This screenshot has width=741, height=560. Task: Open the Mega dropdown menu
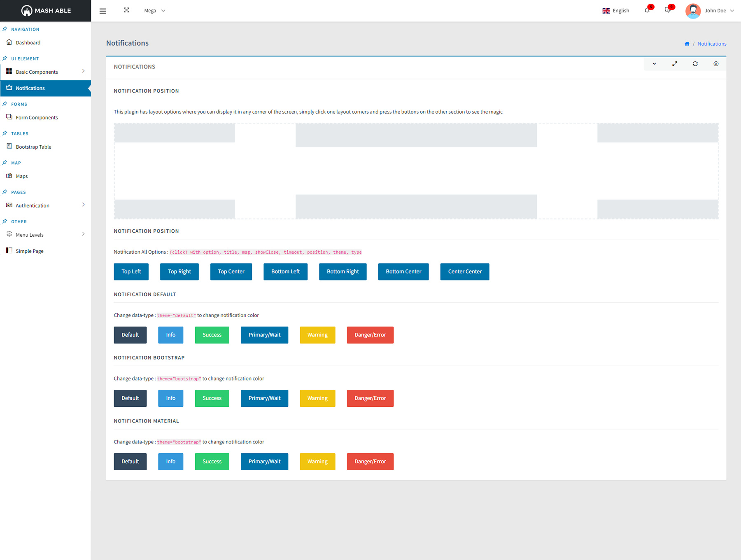[154, 11]
